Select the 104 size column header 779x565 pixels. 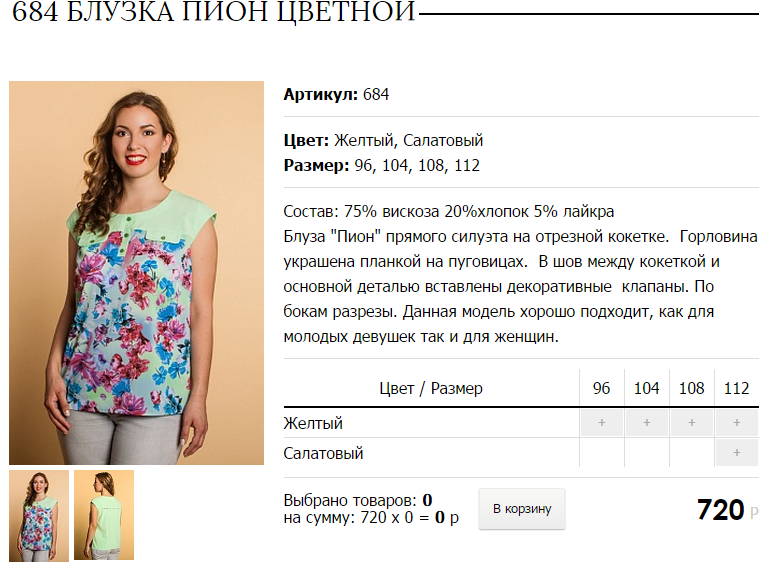(x=646, y=388)
